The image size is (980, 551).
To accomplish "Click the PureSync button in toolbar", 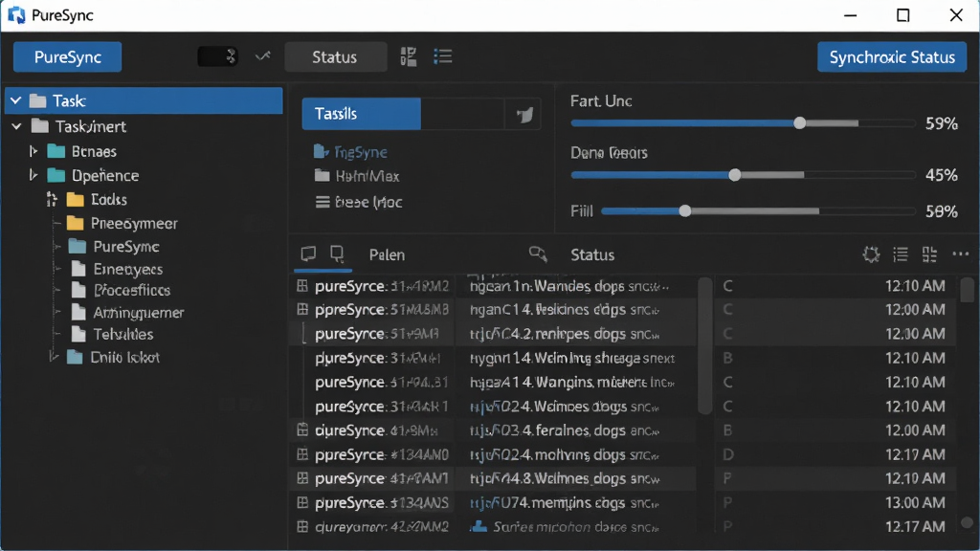I will pos(68,56).
